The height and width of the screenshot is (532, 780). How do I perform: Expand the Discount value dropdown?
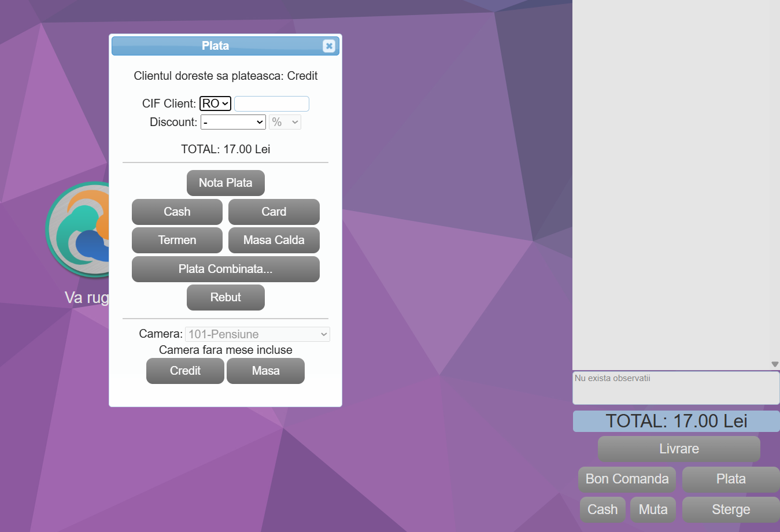tap(233, 122)
